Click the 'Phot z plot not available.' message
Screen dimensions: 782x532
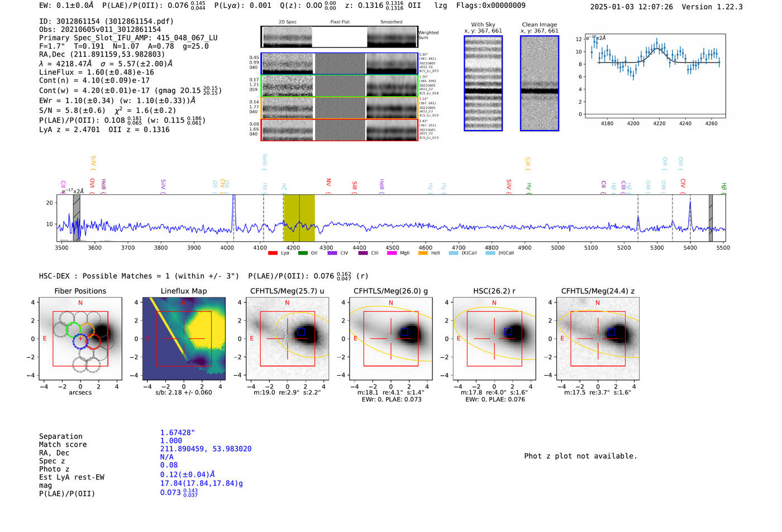[580, 456]
